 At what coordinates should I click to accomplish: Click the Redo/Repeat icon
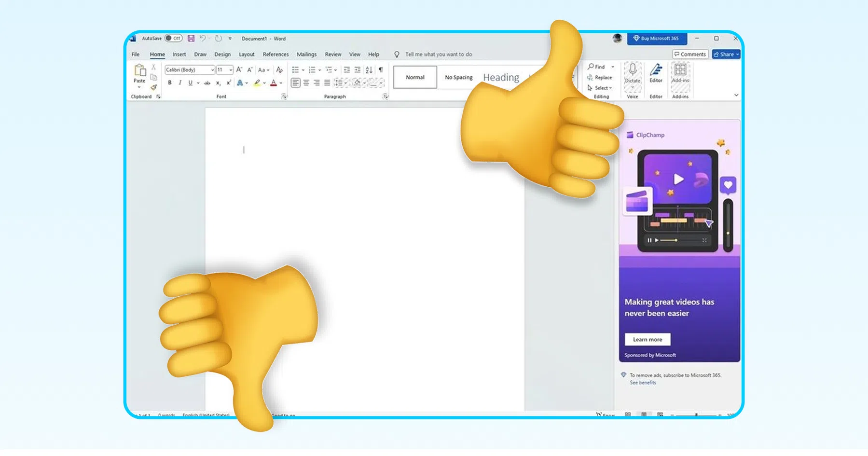pos(219,38)
